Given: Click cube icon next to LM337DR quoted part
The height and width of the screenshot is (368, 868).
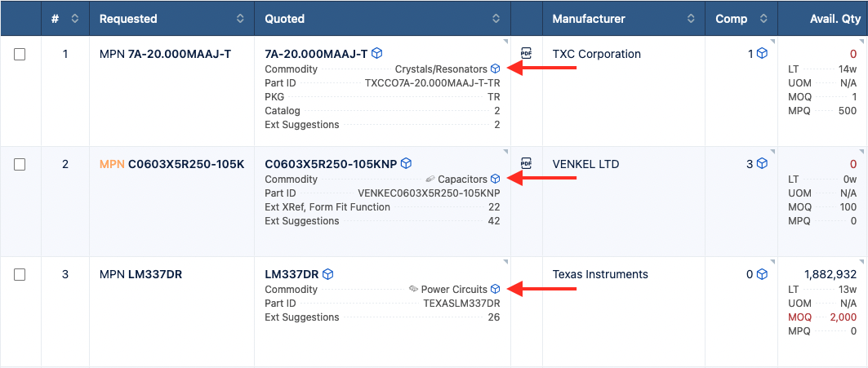Looking at the screenshot, I should point(327,274).
